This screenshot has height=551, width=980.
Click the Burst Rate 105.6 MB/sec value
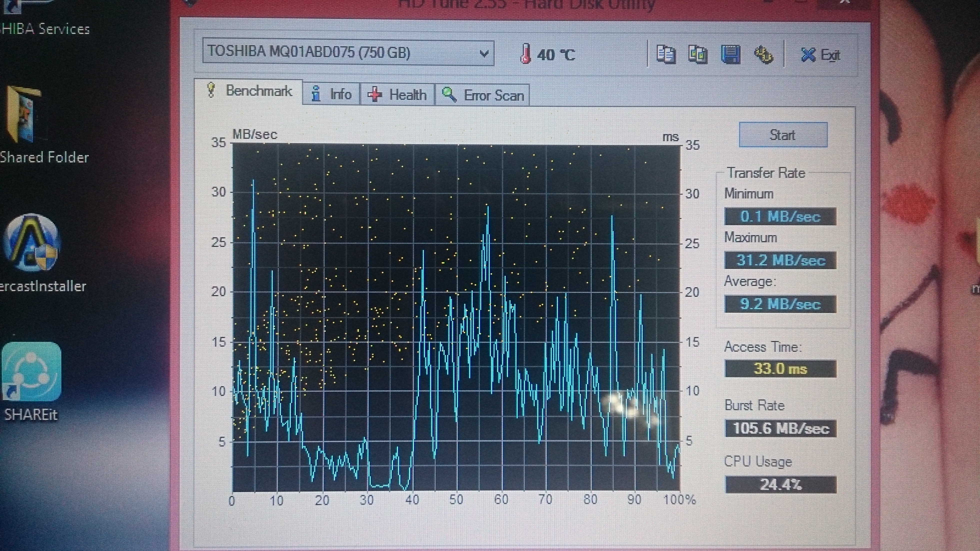pyautogui.click(x=781, y=428)
